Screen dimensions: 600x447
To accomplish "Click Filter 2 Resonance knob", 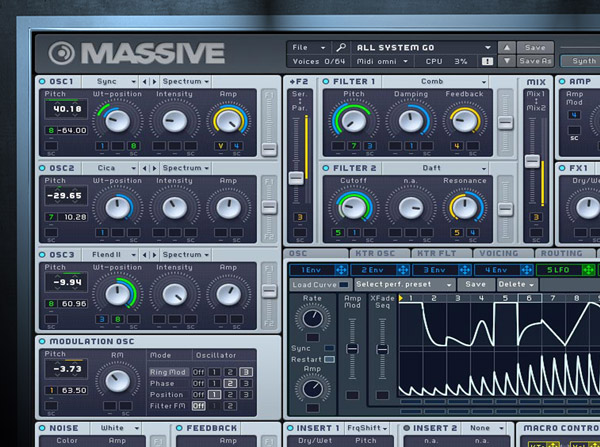I will (x=465, y=207).
